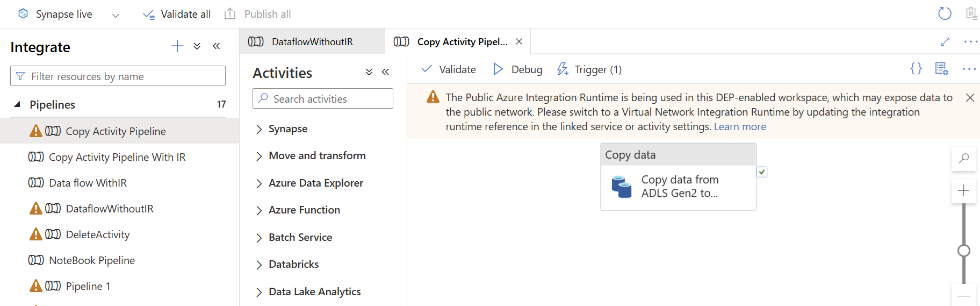Open the Synapse live mode dropdown

116,15
